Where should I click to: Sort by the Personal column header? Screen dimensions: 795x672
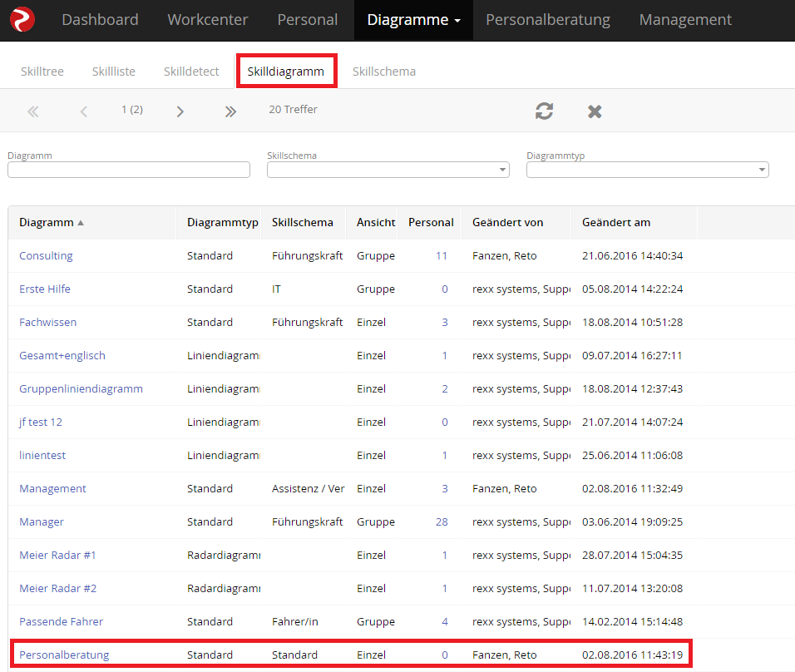tap(431, 222)
